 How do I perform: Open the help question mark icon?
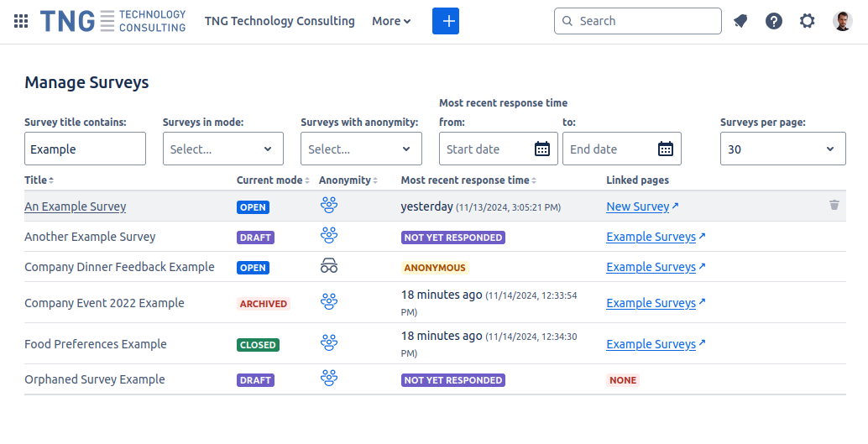[774, 21]
